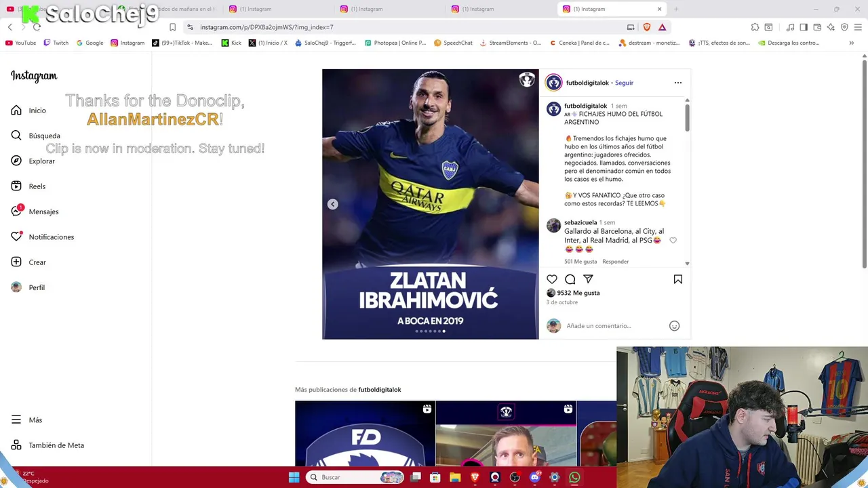Open futboldigitalok profile from header

587,83
